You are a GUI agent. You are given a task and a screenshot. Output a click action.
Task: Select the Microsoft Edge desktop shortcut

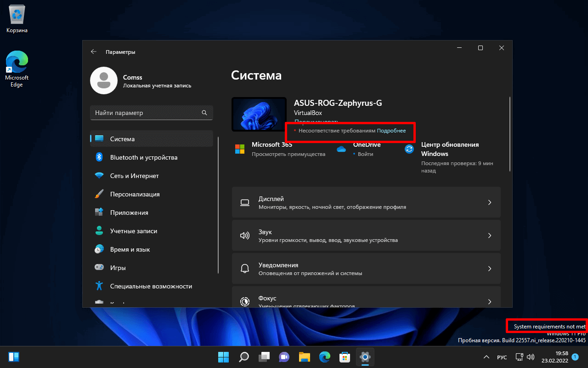coord(17,69)
